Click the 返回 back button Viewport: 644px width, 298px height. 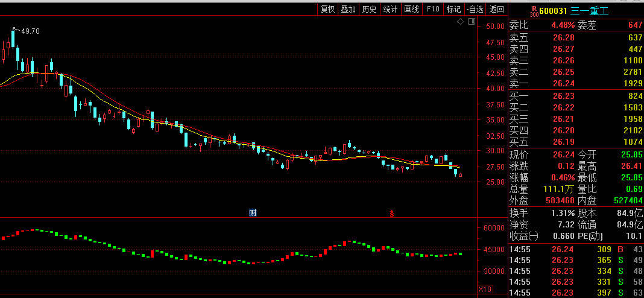point(496,9)
